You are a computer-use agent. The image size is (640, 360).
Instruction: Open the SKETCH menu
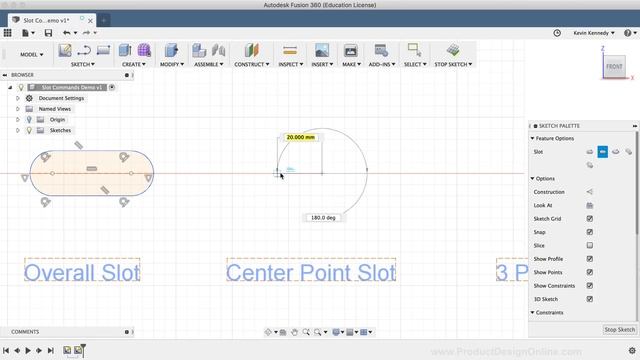pyautogui.click(x=82, y=64)
